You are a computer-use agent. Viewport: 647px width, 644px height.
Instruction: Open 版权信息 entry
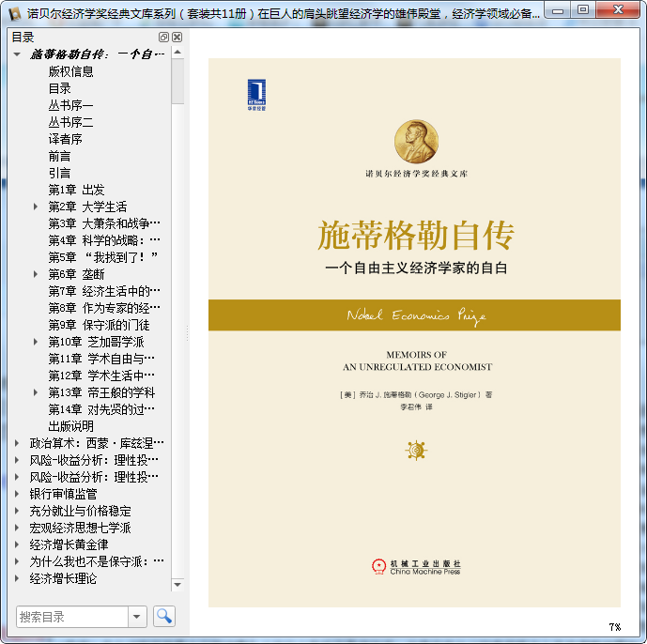point(71,71)
